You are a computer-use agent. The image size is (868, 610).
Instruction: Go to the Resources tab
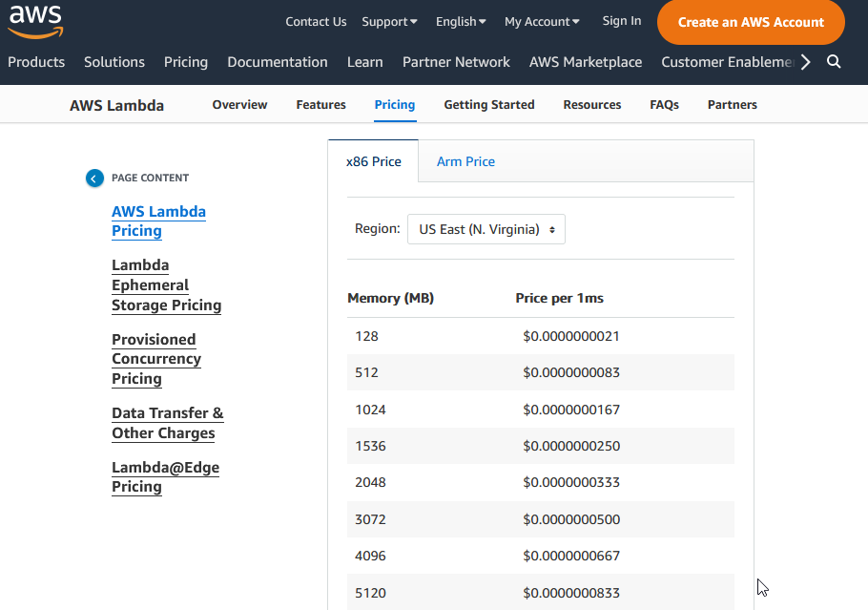click(x=592, y=105)
